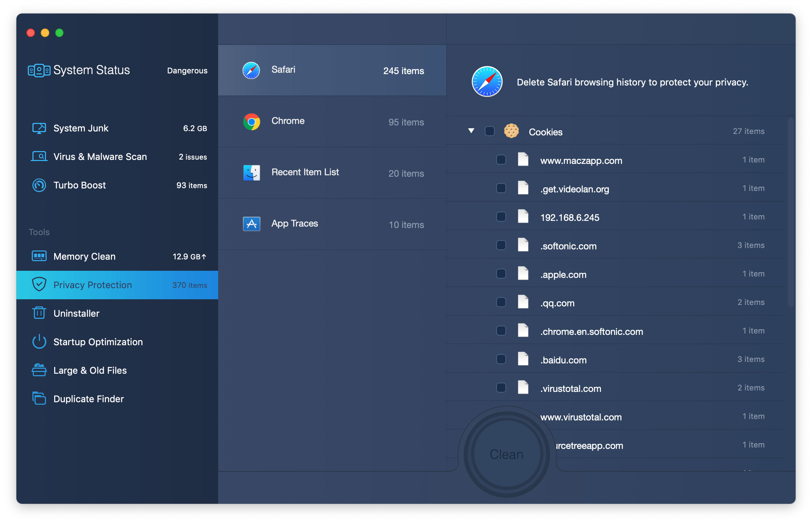The width and height of the screenshot is (812, 523).
Task: Select Privacy Protection in the sidebar
Action: [117, 285]
